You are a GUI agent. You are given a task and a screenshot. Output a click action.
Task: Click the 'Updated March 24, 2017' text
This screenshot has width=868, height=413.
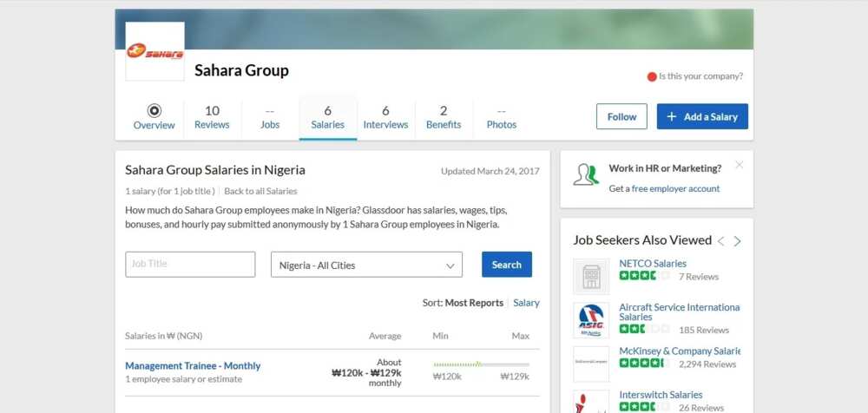coord(490,171)
